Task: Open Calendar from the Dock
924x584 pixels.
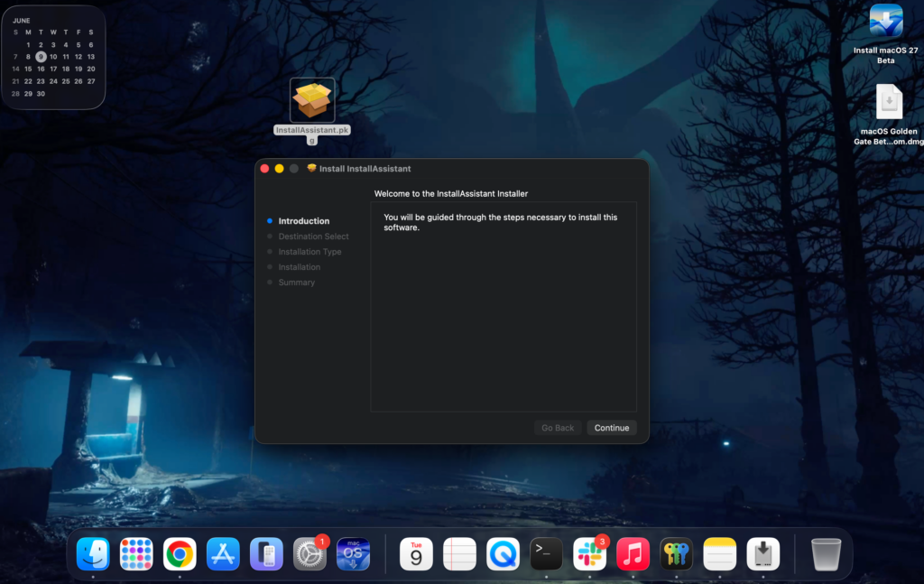Action: [416, 554]
